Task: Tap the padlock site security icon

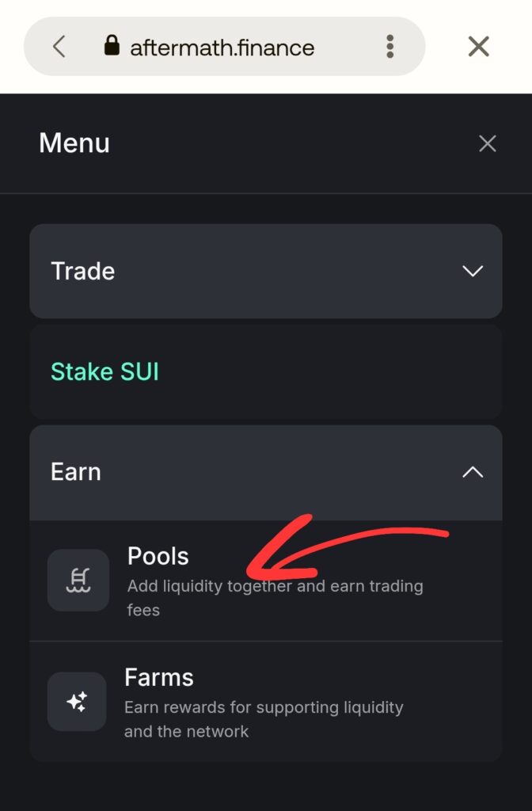Action: 112,46
